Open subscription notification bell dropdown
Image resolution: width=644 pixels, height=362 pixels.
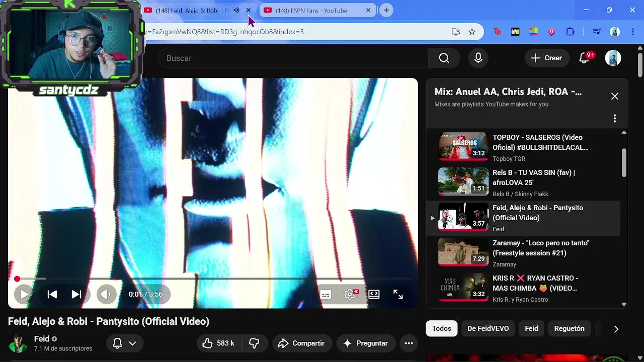(125, 343)
